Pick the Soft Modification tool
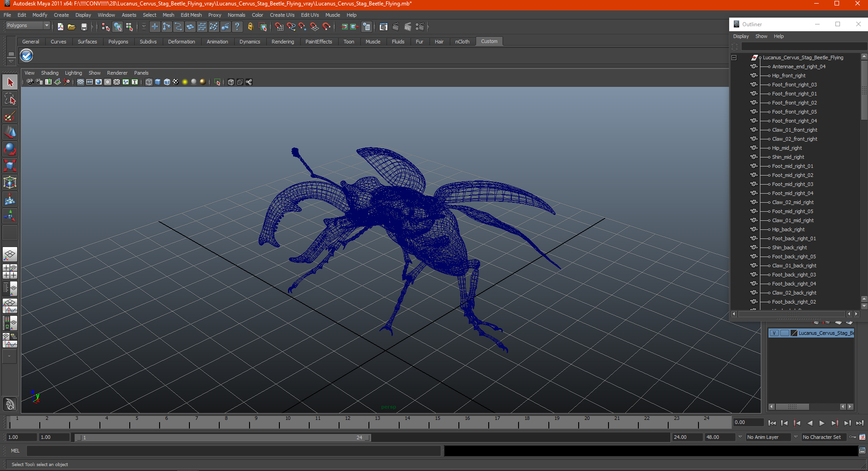Screen dimensions: 868x471 point(10,200)
